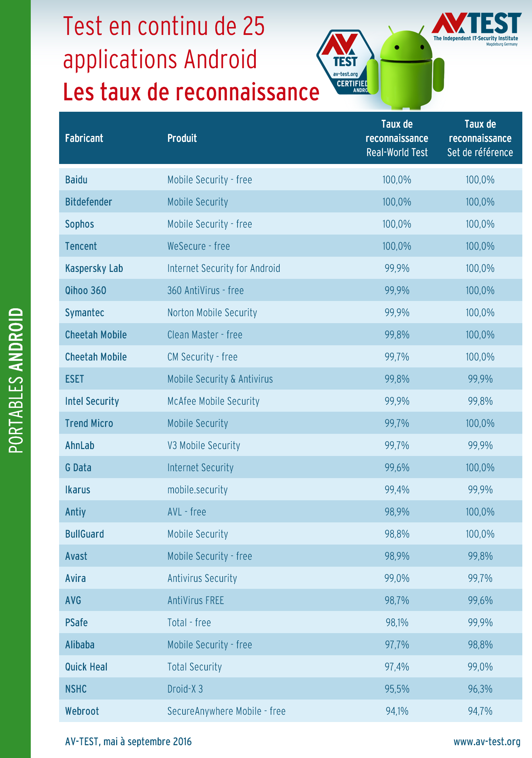Click 'Norton Mobile Security' product name
Screen dimensions: 532x758
click(x=212, y=313)
